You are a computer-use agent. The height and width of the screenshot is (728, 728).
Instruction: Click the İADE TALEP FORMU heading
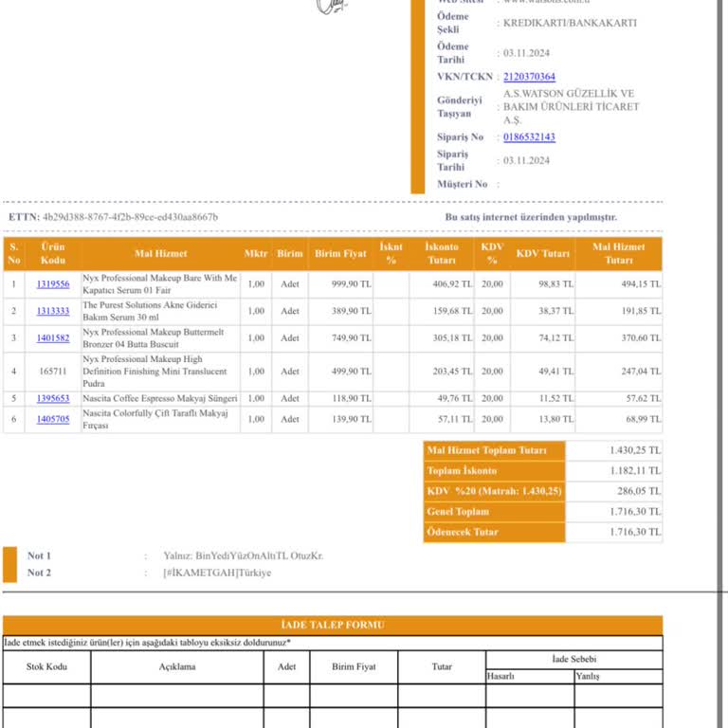333,625
